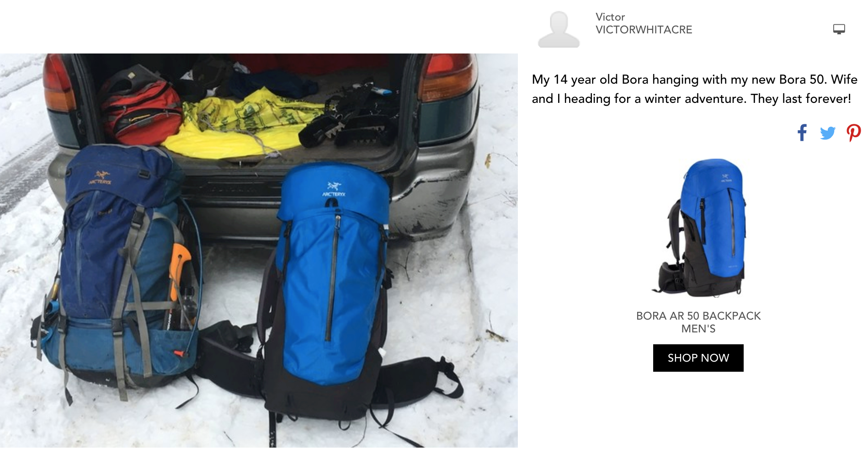Click SHOP NOW button
Viewport: 868px width, 465px height.
tap(698, 358)
